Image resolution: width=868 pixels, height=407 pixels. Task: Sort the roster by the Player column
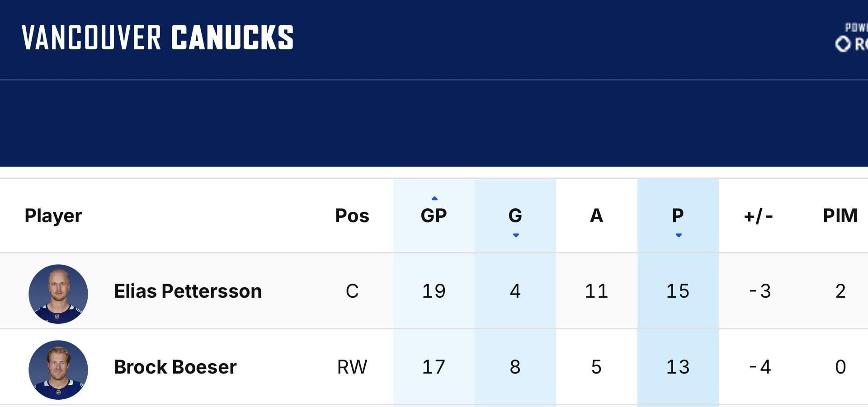click(x=53, y=216)
